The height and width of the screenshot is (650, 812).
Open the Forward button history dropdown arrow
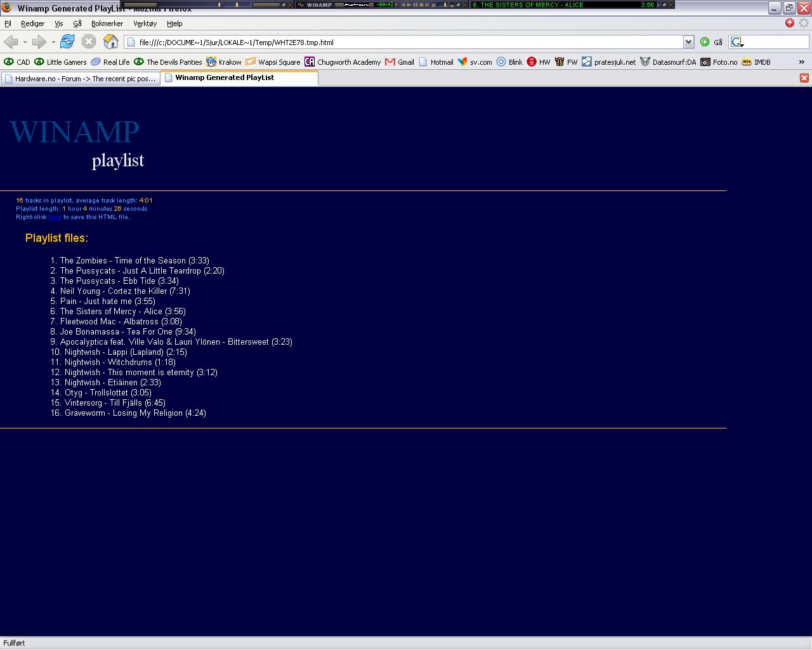[x=53, y=43]
